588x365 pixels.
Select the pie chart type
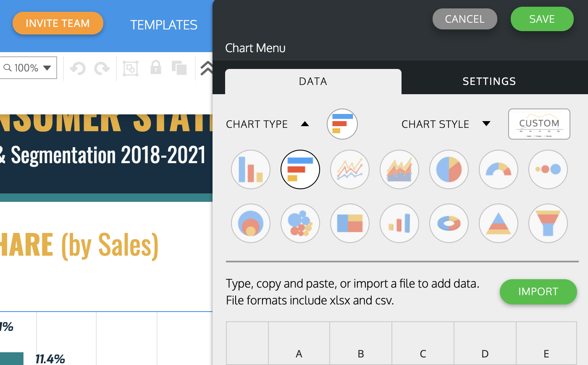coord(449,169)
